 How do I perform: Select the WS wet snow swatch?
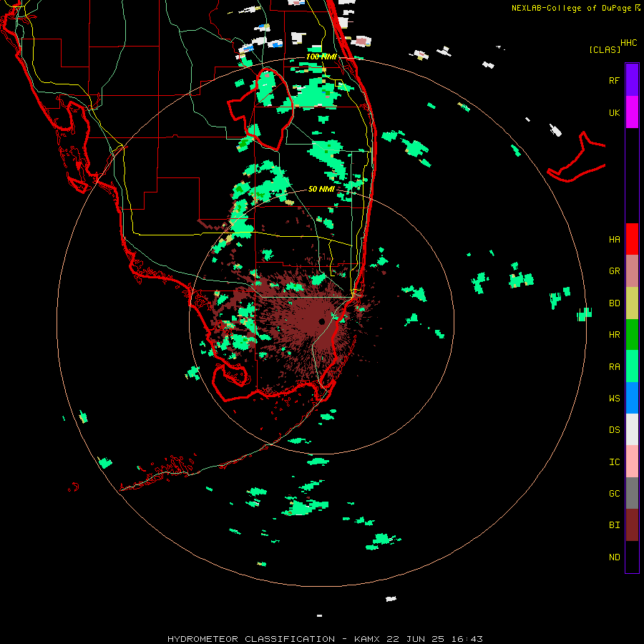(632, 398)
